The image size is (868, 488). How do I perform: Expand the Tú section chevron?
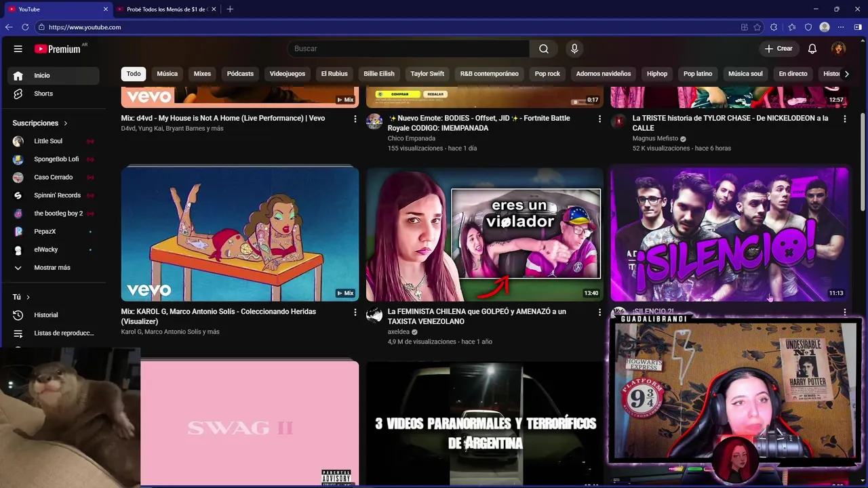[28, 298]
